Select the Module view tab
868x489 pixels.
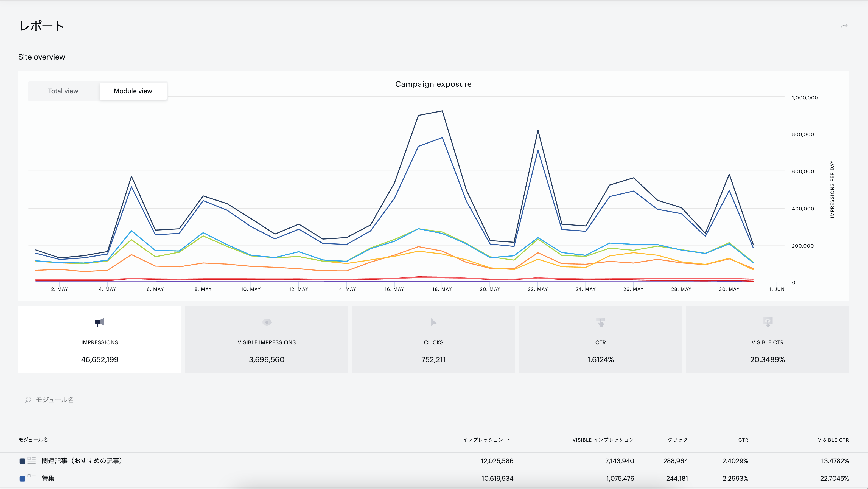(x=133, y=91)
